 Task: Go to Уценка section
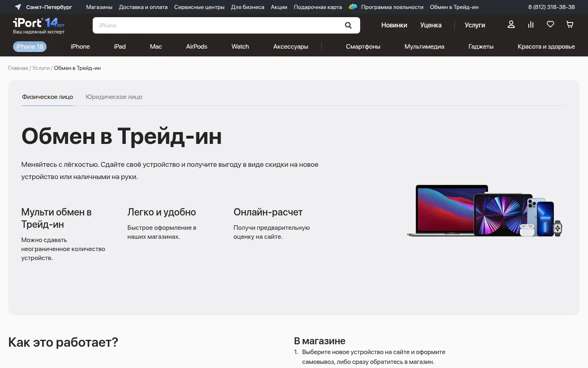(x=431, y=25)
